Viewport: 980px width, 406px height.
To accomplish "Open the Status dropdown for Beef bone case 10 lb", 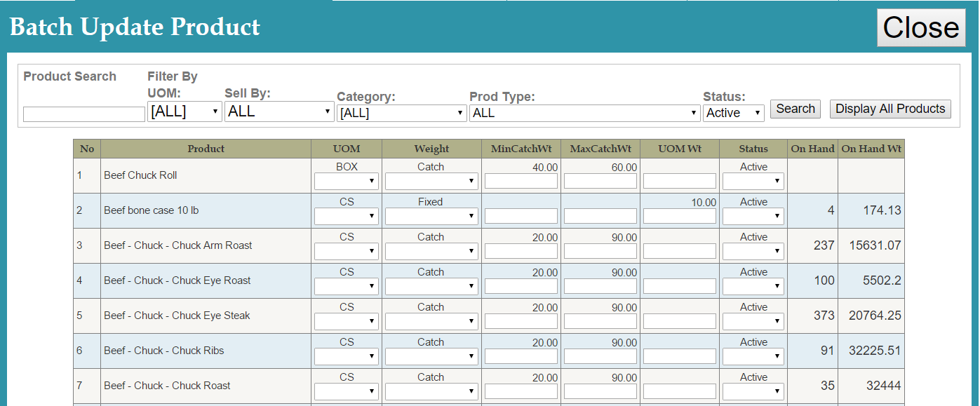I will tap(753, 216).
